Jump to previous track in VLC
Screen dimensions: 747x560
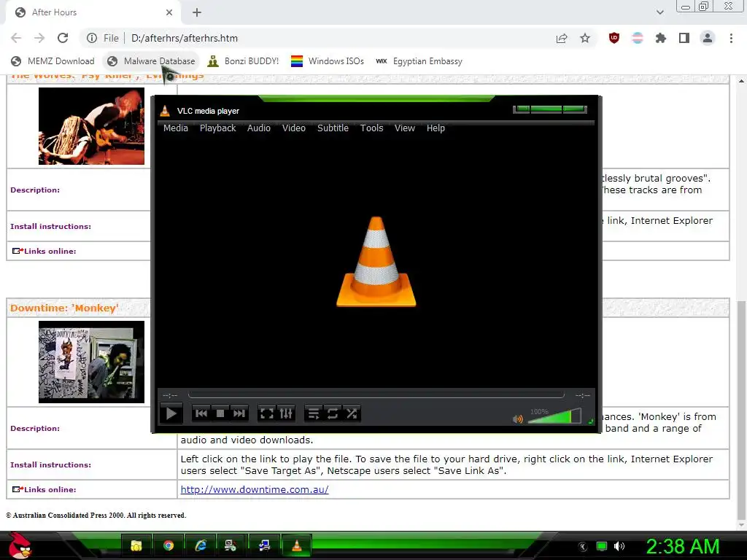pos(201,413)
